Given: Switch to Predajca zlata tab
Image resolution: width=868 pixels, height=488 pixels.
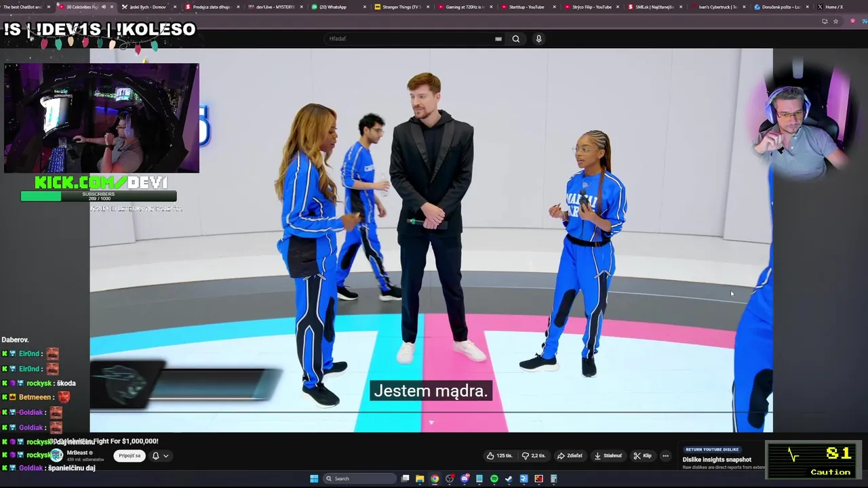Looking at the screenshot, I should click(x=212, y=7).
